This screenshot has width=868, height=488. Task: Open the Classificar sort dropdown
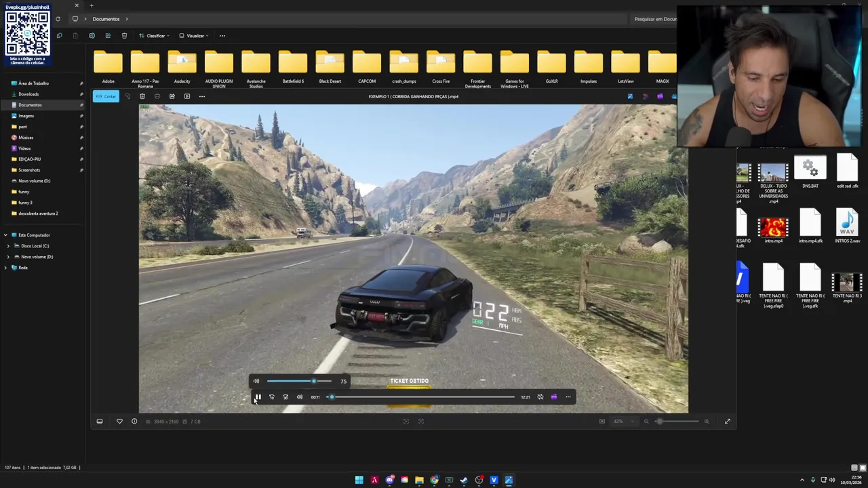click(x=154, y=36)
